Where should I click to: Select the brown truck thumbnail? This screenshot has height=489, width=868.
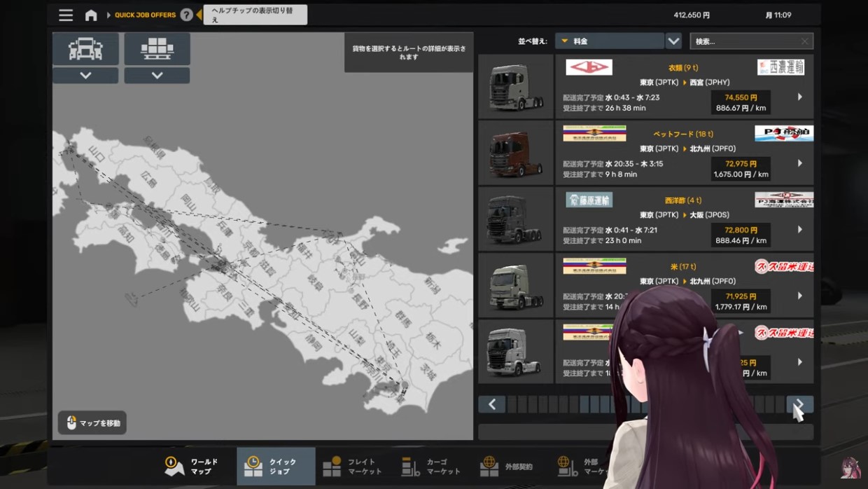(x=515, y=153)
